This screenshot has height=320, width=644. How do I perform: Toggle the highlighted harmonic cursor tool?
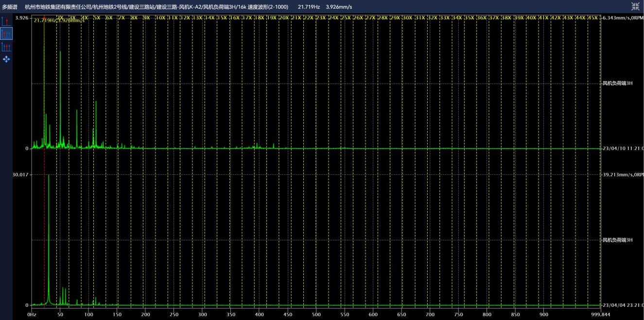click(6, 34)
